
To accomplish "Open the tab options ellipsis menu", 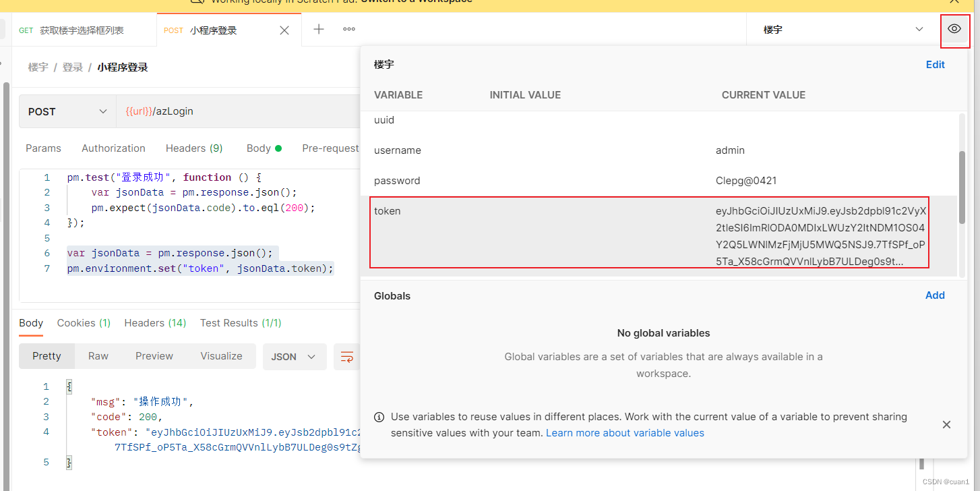I will click(x=349, y=29).
